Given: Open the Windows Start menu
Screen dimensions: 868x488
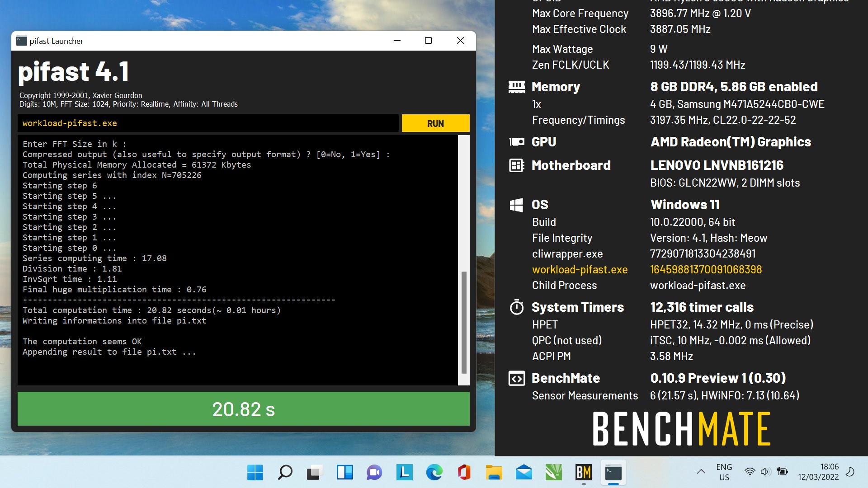Looking at the screenshot, I should pos(255,473).
